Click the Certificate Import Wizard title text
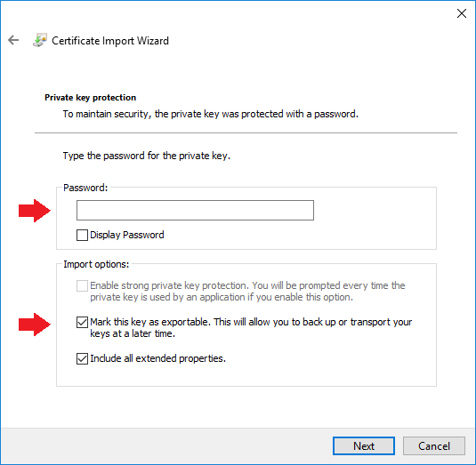This screenshot has width=476, height=465. 110,41
